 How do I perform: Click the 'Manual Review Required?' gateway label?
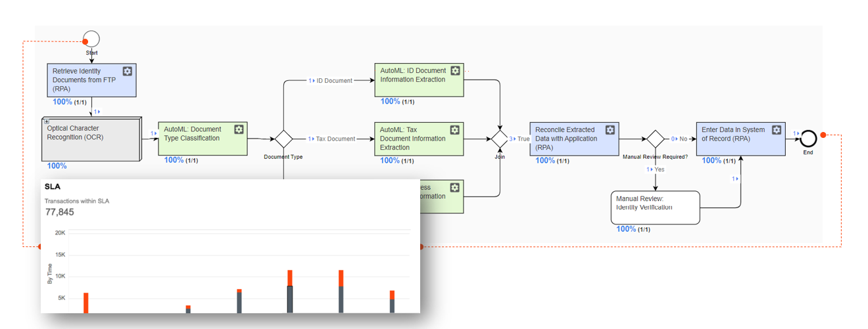(x=655, y=157)
